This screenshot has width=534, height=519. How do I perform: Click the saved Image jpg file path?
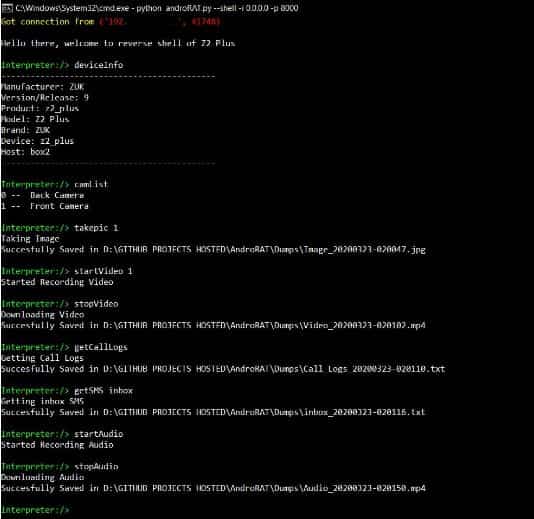[264, 249]
